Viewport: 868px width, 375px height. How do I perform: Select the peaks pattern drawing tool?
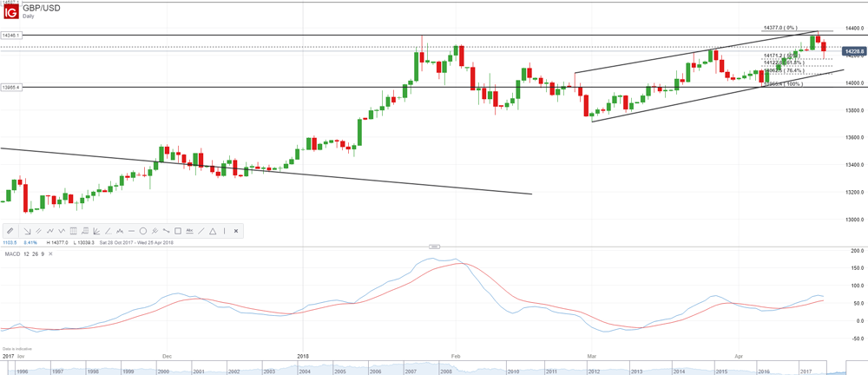(x=120, y=231)
